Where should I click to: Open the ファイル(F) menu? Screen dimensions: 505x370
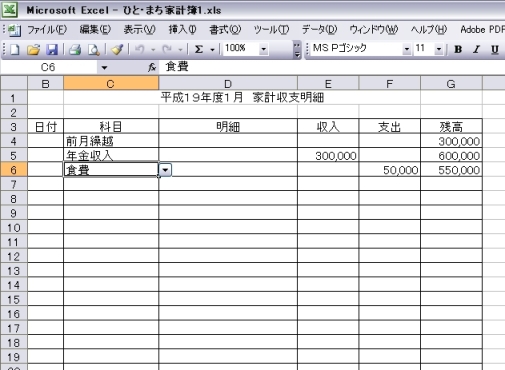point(47,30)
